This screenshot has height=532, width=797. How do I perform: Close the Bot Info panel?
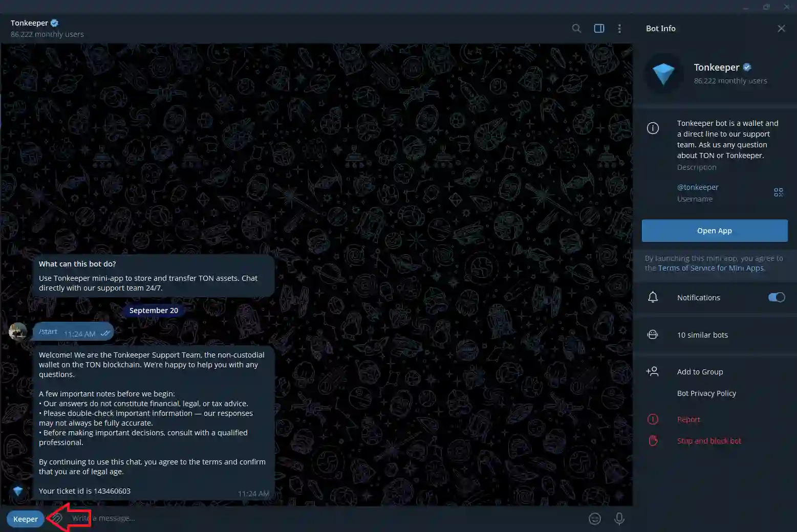coord(781,29)
